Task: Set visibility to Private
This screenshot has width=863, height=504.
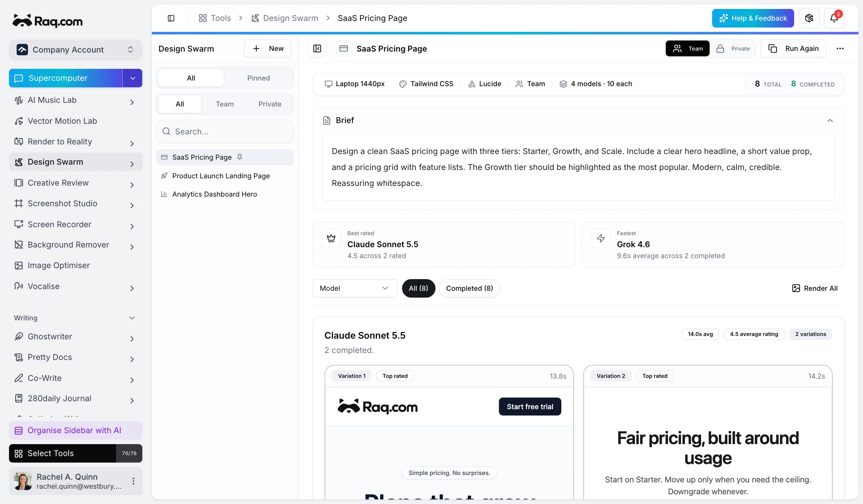Action: coord(733,49)
